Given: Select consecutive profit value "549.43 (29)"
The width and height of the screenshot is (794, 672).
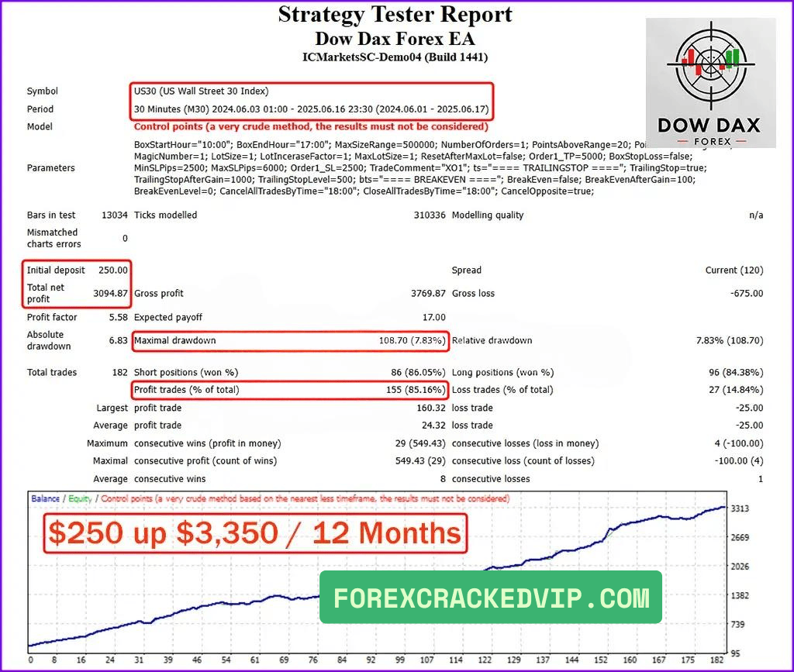Looking at the screenshot, I should pyautogui.click(x=420, y=461).
